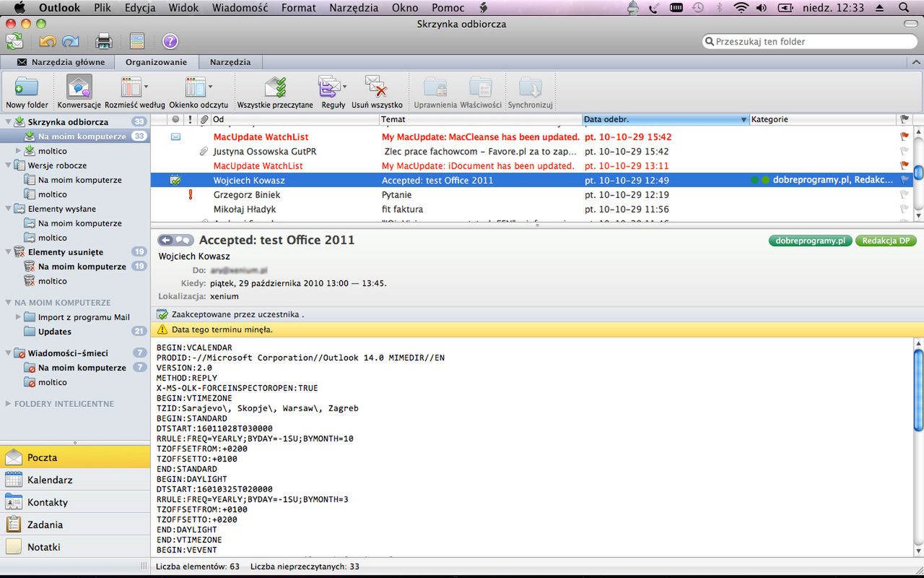Click the dobreprogramy.pl category tag
The image size is (924, 578).
click(811, 241)
